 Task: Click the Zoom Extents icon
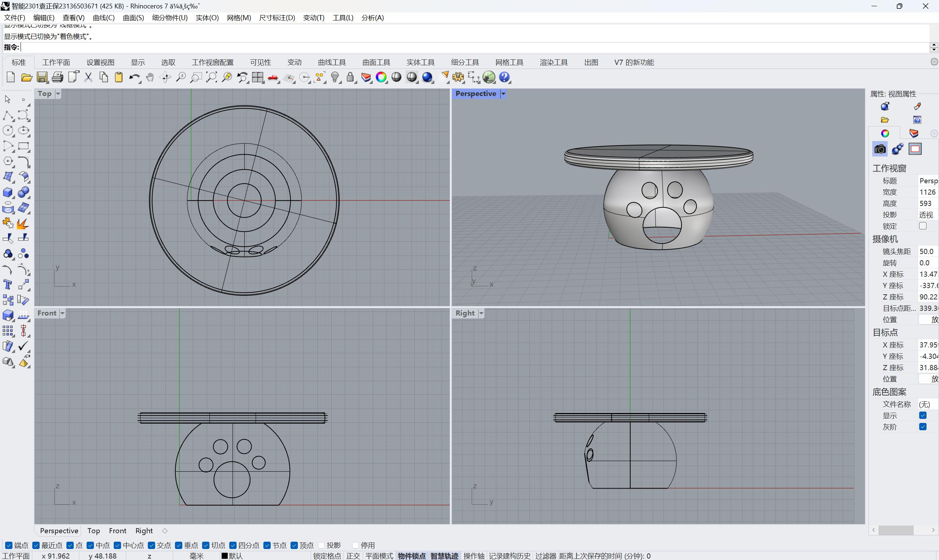click(211, 77)
